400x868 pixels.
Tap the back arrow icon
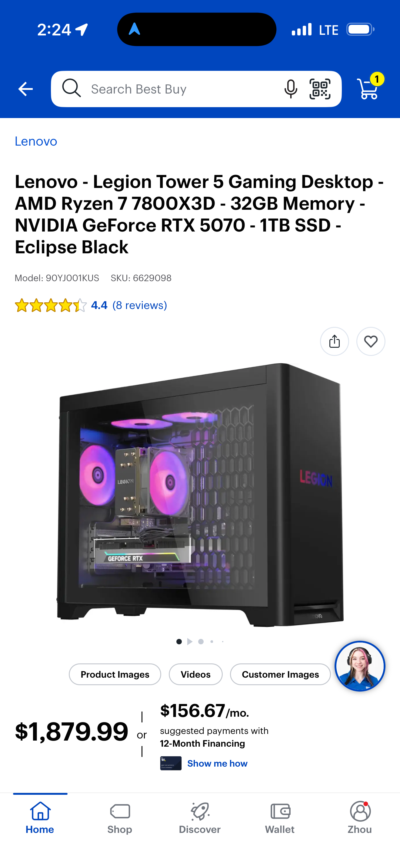[25, 89]
